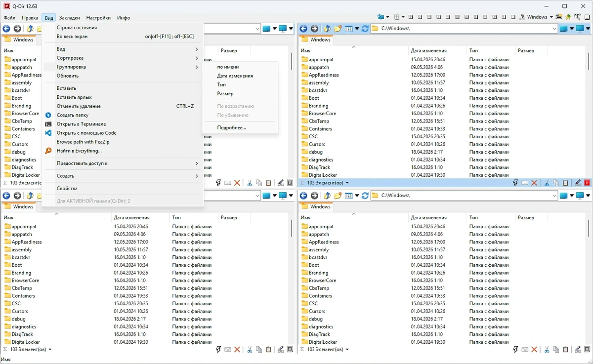This screenshot has height=364, width=593.
Task: Paste using clipboard icon in top-right pane
Action: tap(565, 183)
